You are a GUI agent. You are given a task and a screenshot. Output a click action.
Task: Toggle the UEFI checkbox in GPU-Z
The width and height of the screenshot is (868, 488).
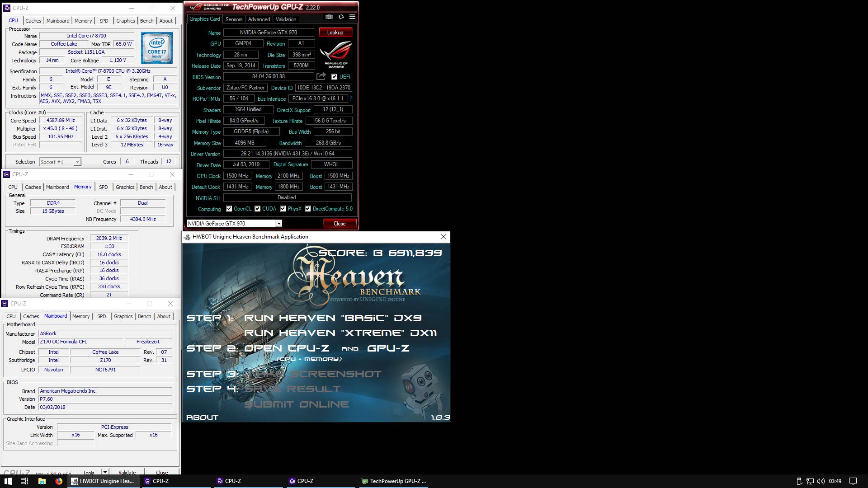pos(334,77)
